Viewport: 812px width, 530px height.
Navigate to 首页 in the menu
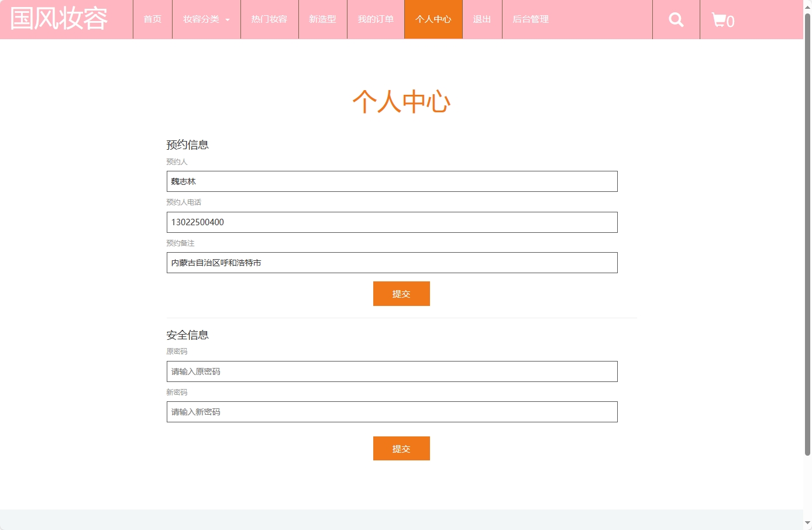point(152,19)
